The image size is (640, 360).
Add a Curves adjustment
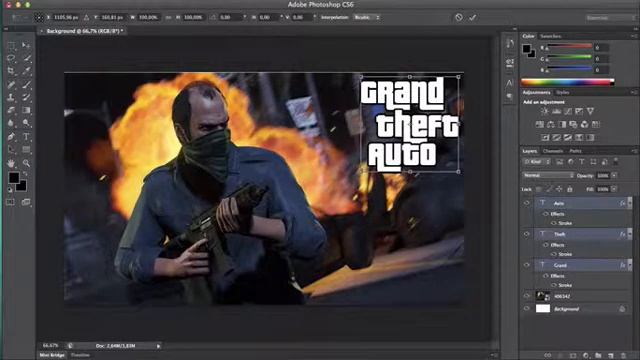[567, 111]
